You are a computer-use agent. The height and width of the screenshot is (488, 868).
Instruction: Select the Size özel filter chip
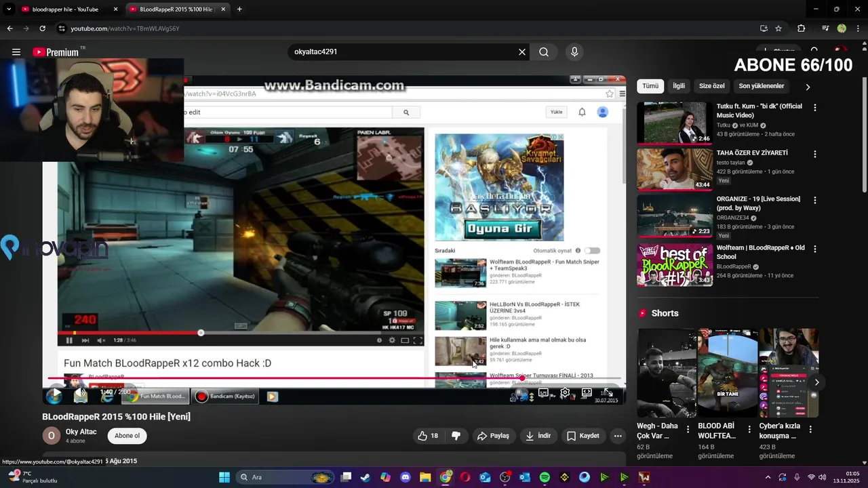point(712,86)
